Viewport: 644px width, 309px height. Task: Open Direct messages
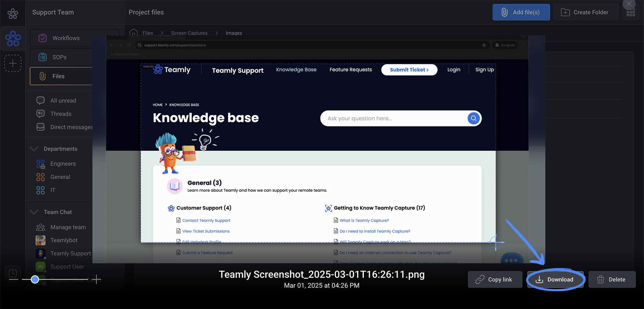click(x=71, y=127)
